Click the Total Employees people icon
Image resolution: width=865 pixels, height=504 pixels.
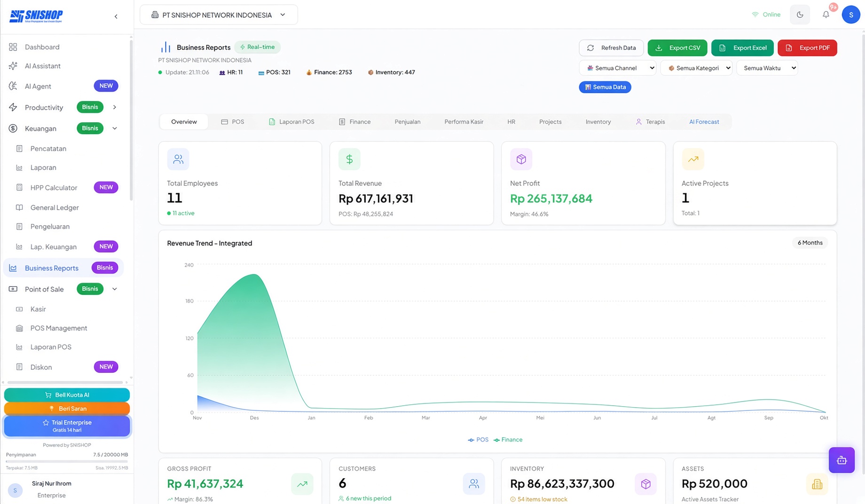(178, 159)
